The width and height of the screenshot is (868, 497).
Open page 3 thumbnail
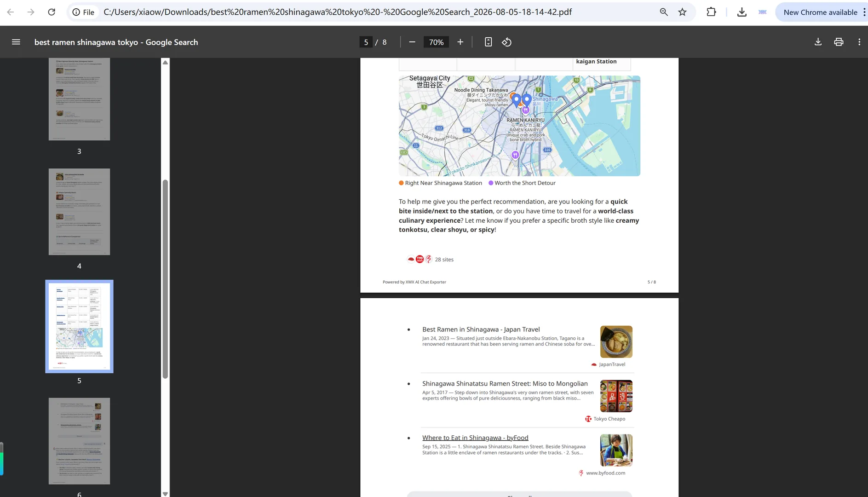pos(79,99)
